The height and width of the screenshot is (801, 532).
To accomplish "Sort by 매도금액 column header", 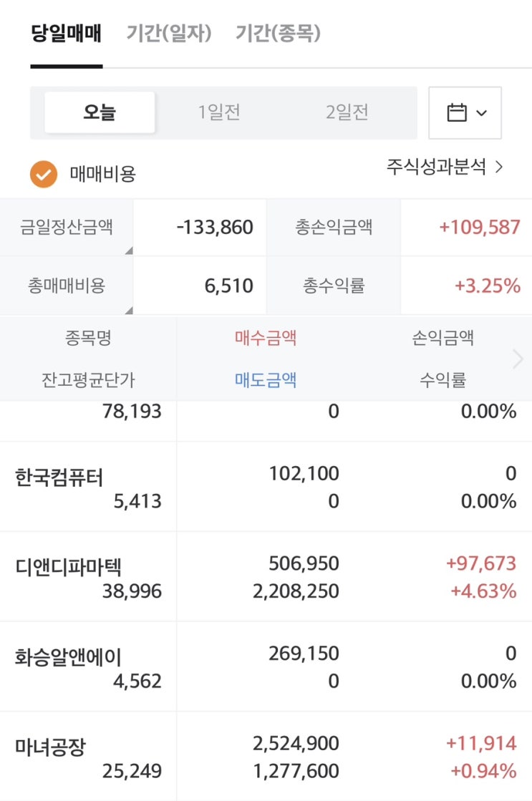I will point(266,380).
